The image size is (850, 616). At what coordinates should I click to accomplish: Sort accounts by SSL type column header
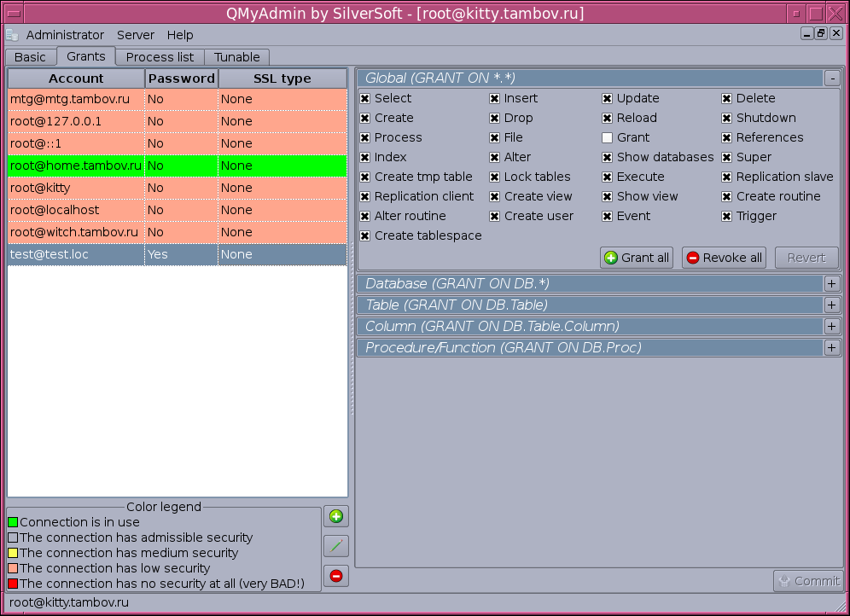[x=282, y=78]
